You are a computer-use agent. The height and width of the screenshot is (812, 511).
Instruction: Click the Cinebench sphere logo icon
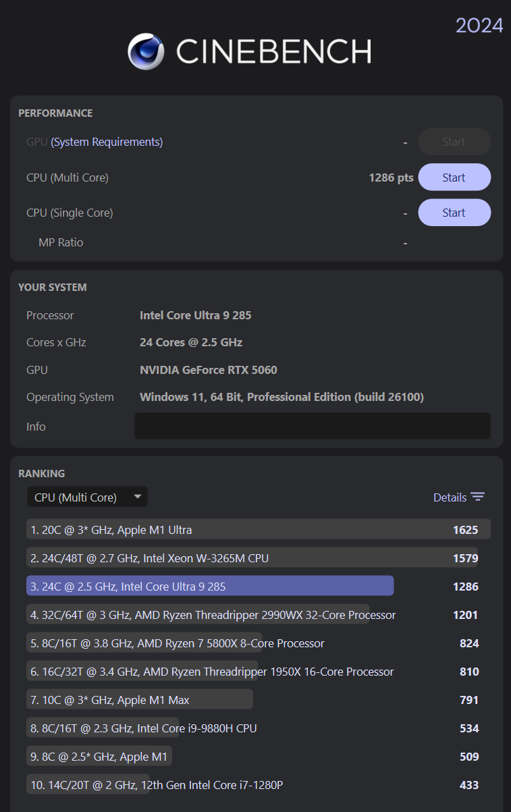146,51
